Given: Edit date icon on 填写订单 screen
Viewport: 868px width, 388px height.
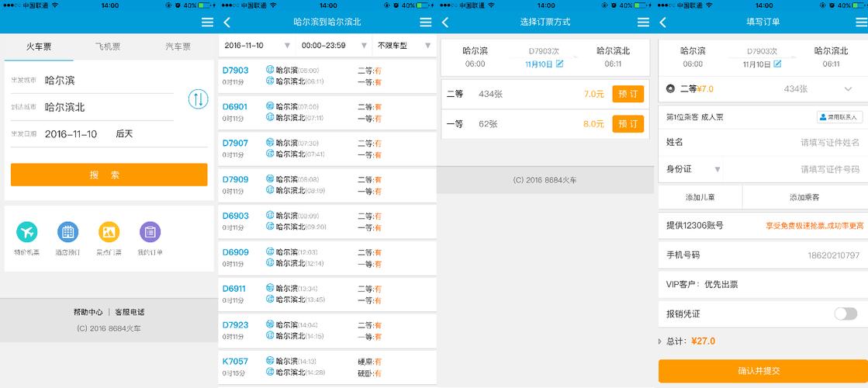Looking at the screenshot, I should tap(777, 64).
